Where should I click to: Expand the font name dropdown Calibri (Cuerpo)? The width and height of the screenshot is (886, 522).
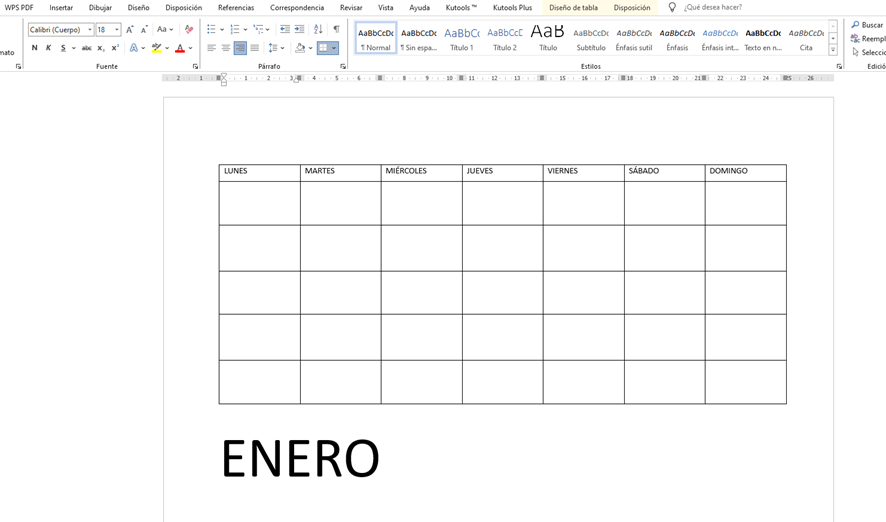[x=90, y=29]
